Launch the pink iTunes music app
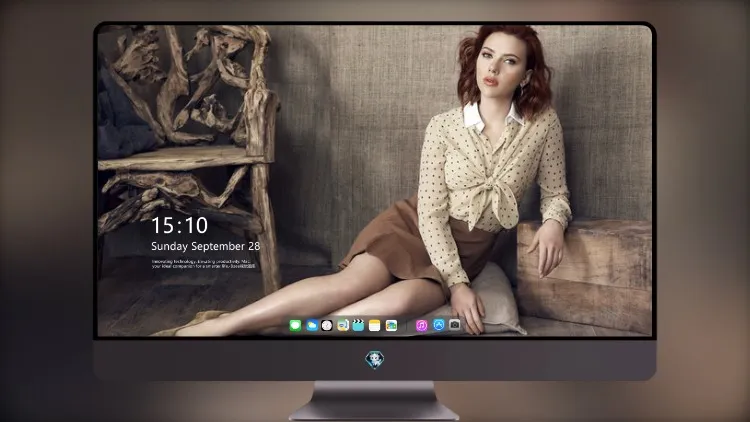Viewport: 750px width, 422px height. 421,326
